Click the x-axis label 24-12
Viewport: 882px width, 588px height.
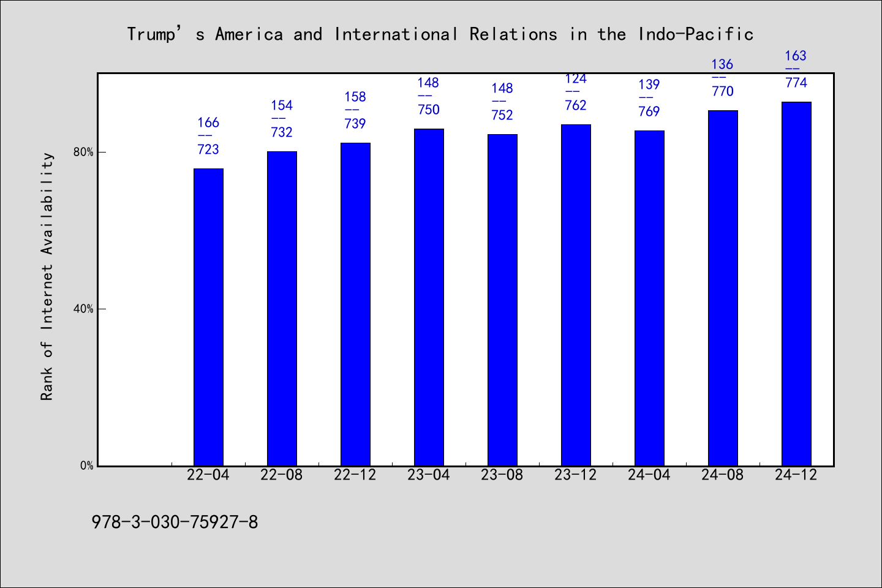(x=796, y=475)
